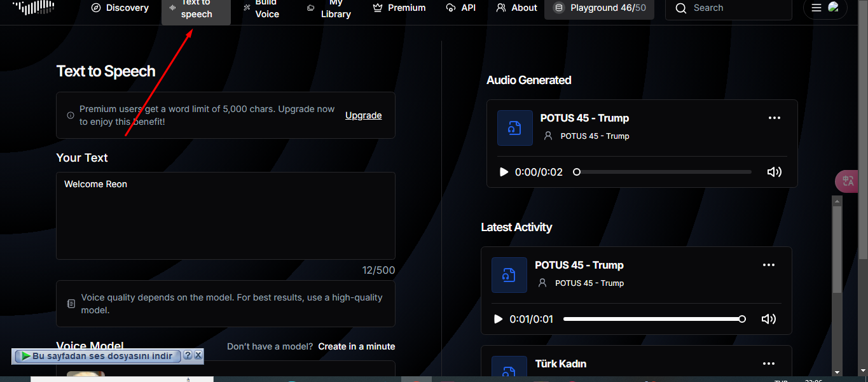Click the Latest Activity POTUS seek bar

click(x=654, y=319)
